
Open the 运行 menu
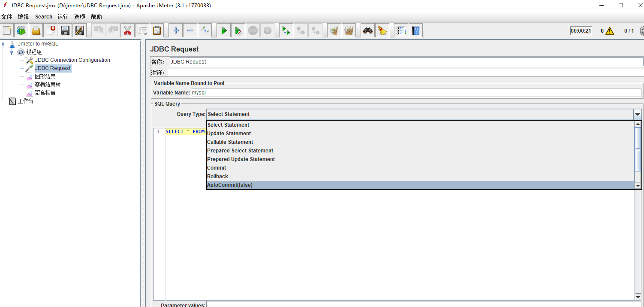click(x=63, y=17)
